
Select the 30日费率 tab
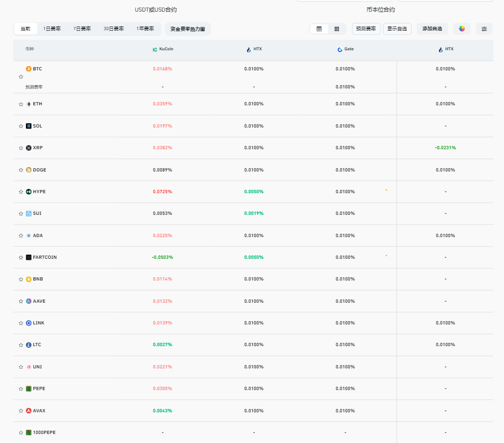click(x=113, y=29)
